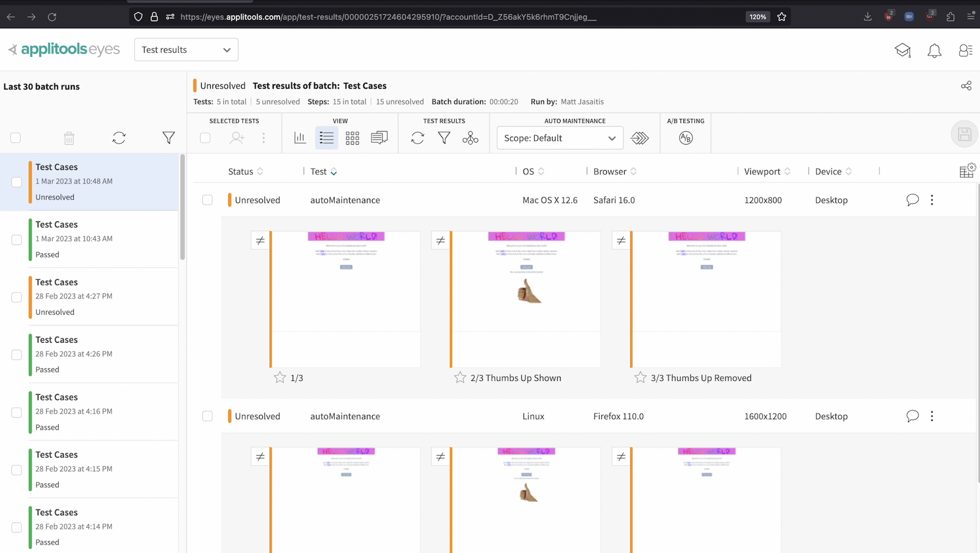Viewport: 980px width, 553px height.
Task: Open the notifications bell
Action: pos(934,50)
